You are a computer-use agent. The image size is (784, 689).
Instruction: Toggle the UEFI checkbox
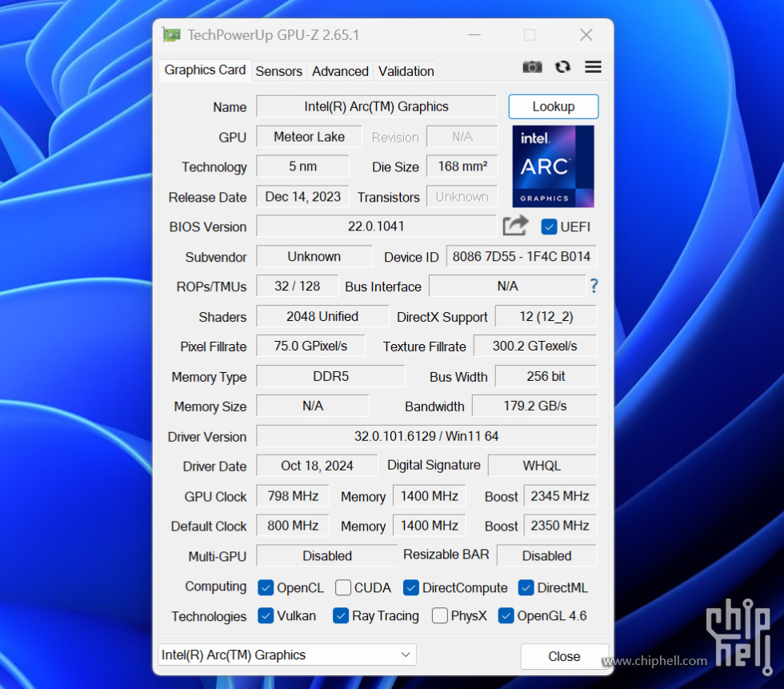tap(549, 226)
